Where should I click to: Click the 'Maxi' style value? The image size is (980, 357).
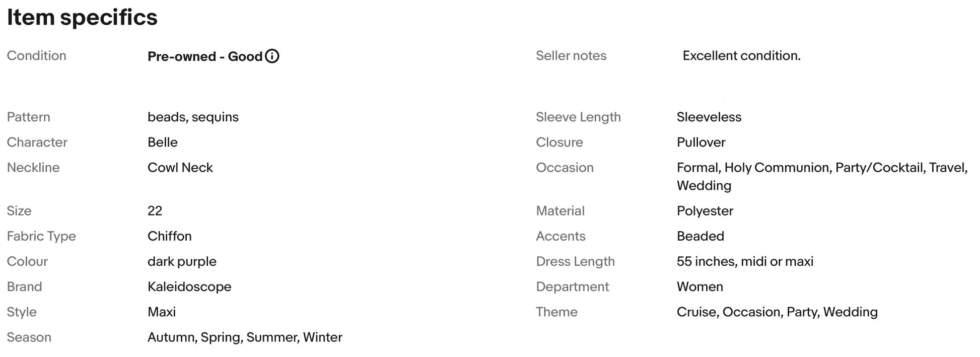tap(162, 312)
